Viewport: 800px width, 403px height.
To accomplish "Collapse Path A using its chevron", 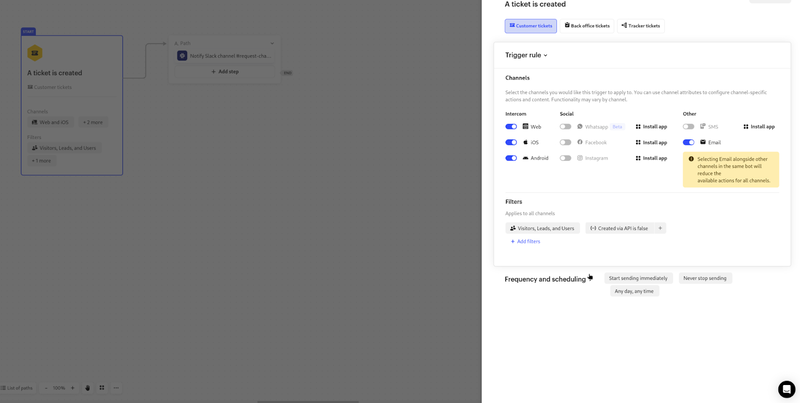I will click(272, 43).
